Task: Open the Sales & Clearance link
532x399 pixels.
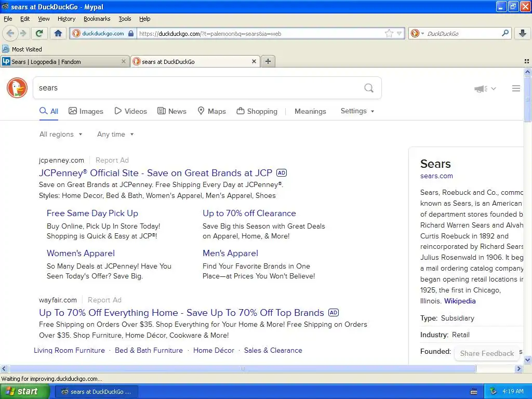Action: [x=273, y=350]
